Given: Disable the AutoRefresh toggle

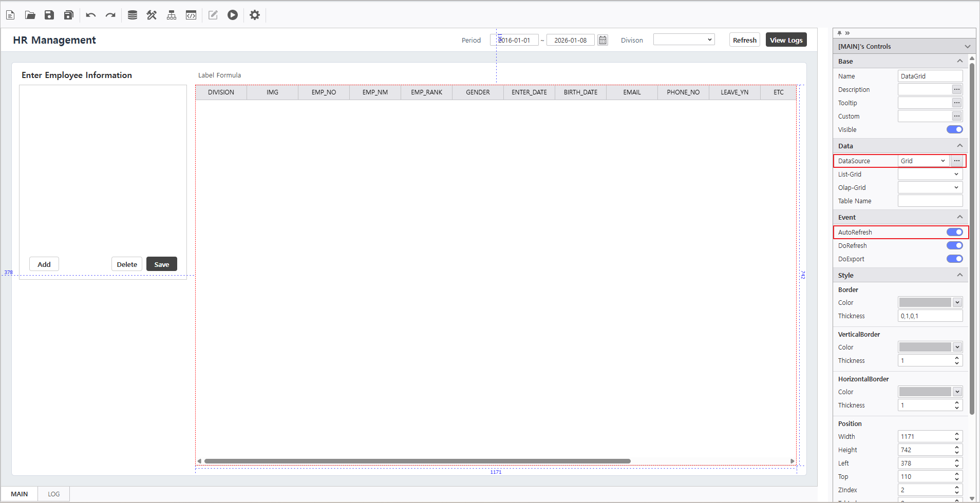Looking at the screenshot, I should click(x=954, y=232).
